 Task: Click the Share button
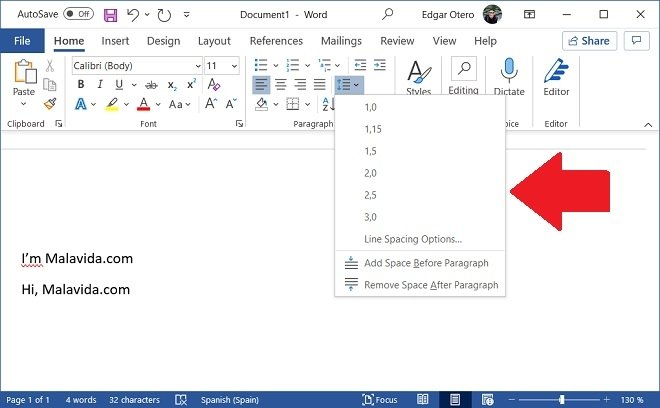tap(589, 41)
